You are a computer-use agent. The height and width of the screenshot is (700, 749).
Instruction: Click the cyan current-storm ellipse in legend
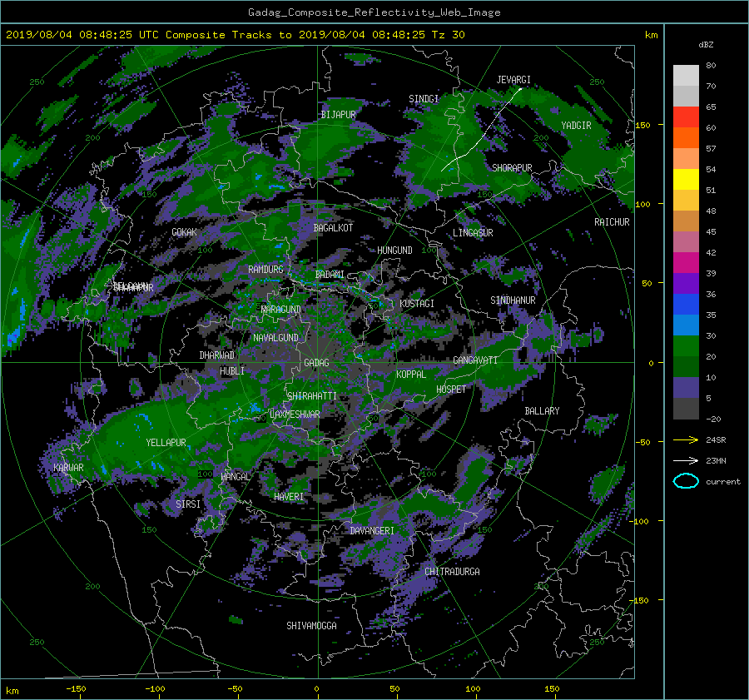pyautogui.click(x=686, y=481)
